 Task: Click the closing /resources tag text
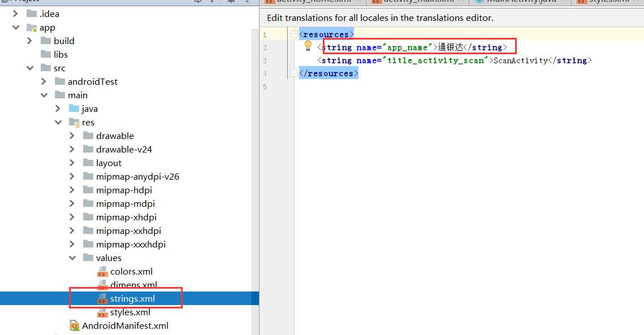329,73
